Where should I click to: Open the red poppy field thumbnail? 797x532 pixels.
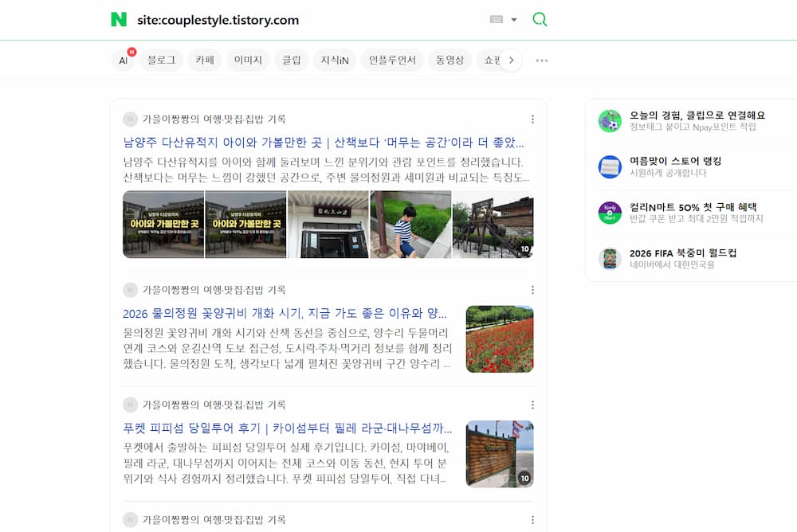(x=500, y=339)
